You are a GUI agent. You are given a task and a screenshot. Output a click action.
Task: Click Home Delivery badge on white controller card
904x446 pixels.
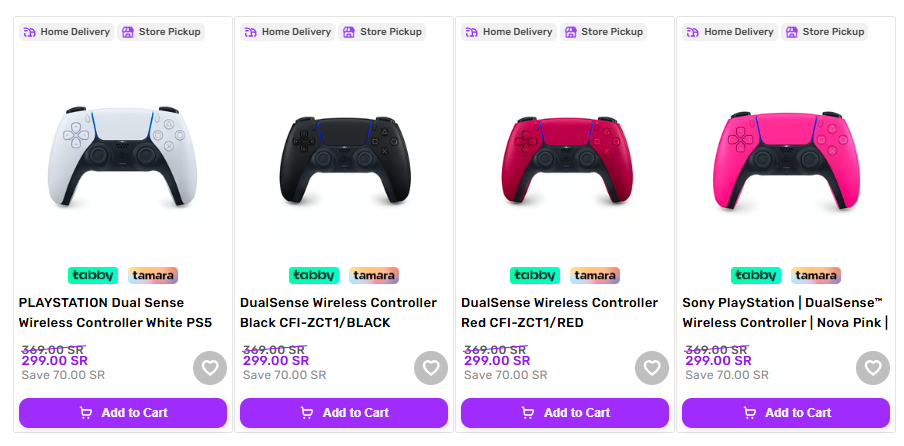tap(67, 32)
